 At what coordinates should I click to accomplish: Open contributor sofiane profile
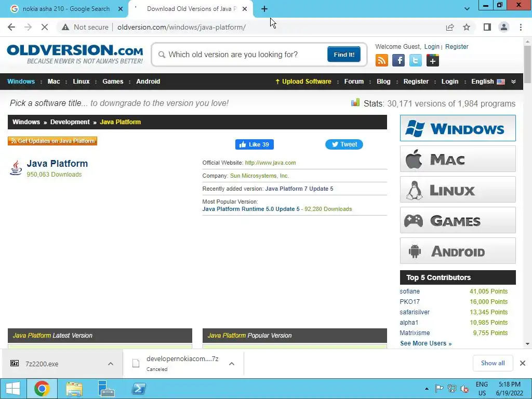point(409,291)
